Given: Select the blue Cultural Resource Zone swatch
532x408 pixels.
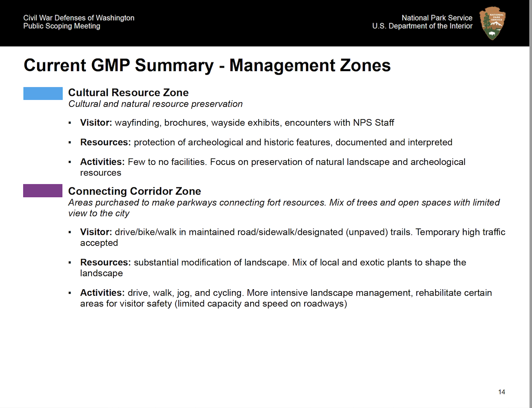Looking at the screenshot, I should click(x=43, y=93).
